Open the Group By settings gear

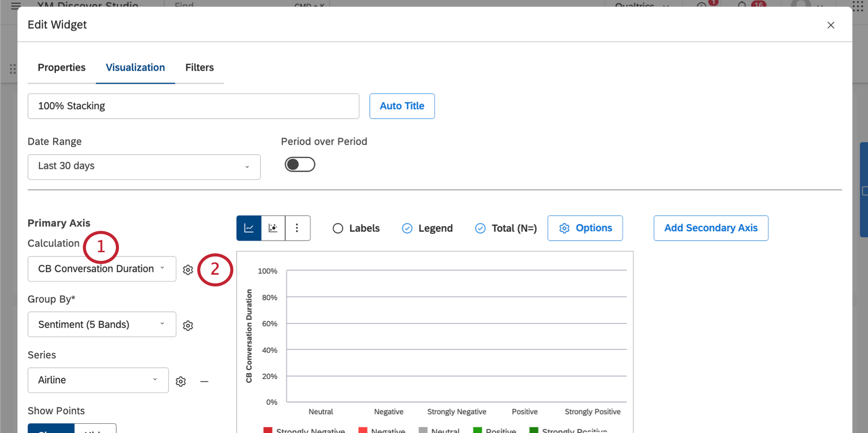(188, 325)
